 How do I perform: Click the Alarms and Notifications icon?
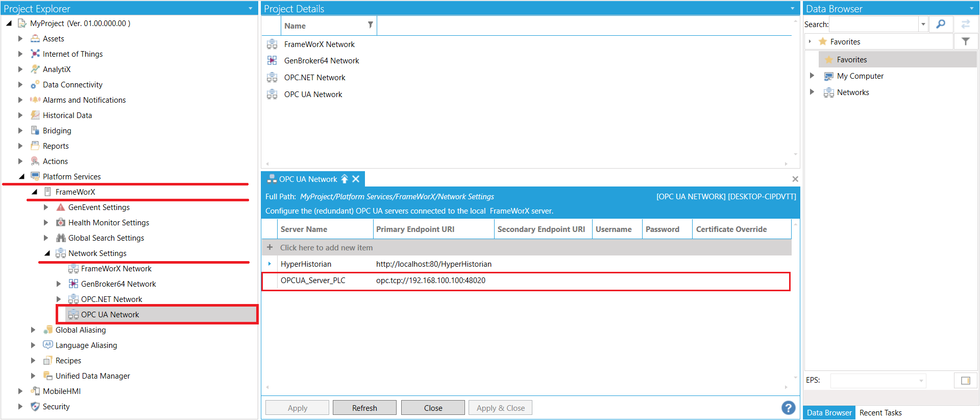[35, 100]
